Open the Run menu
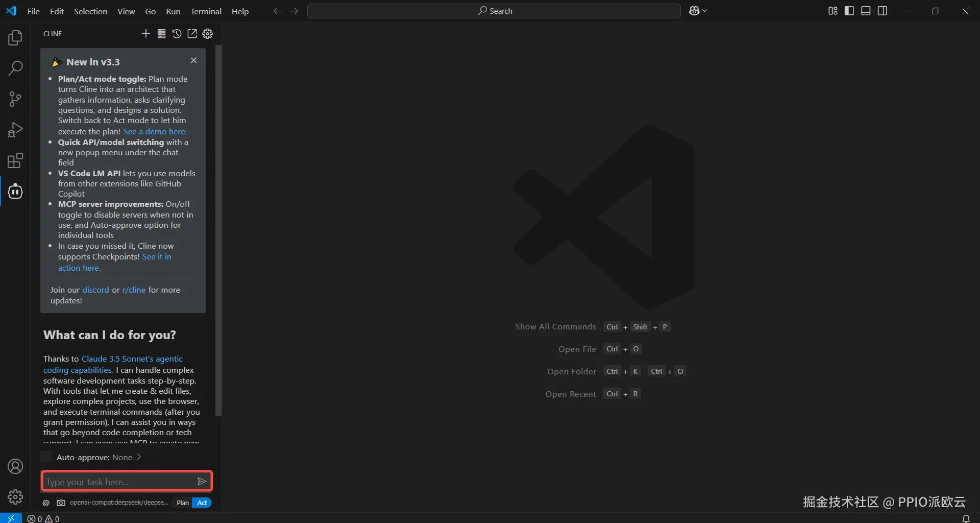980x523 pixels. [173, 11]
